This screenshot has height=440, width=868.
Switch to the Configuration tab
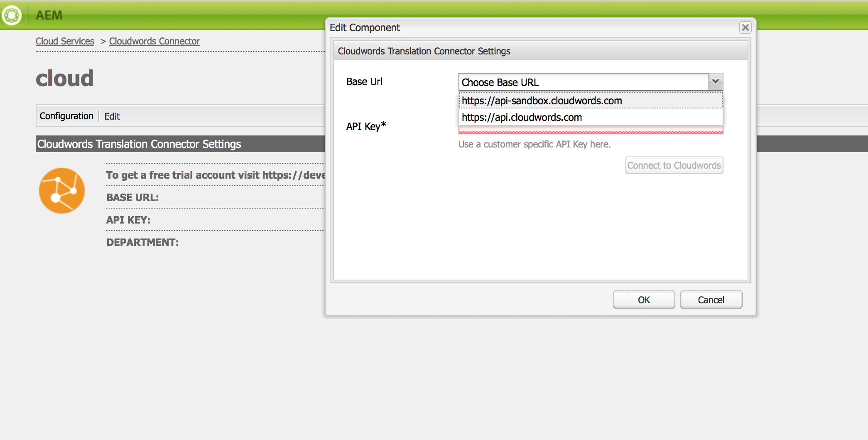(x=66, y=116)
